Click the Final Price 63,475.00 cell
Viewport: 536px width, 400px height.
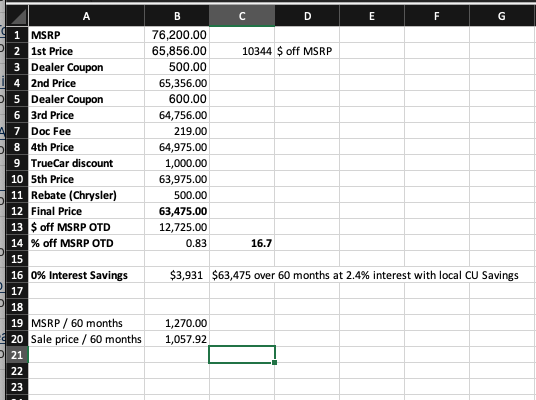[x=177, y=211]
